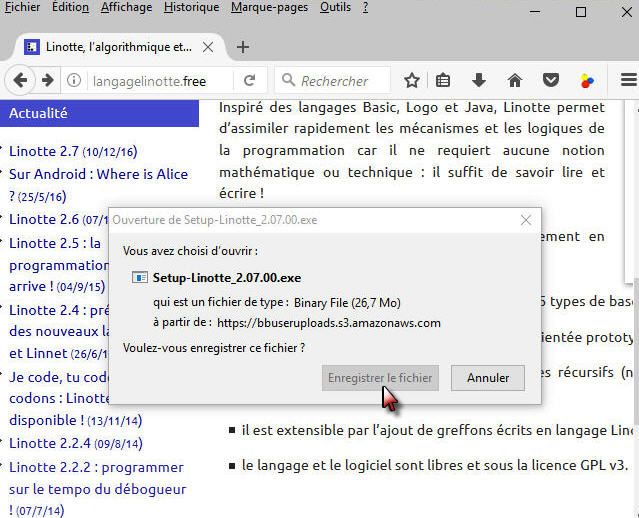639x518 pixels.
Task: Open the Je code, tu codes link
Action: click(75, 399)
